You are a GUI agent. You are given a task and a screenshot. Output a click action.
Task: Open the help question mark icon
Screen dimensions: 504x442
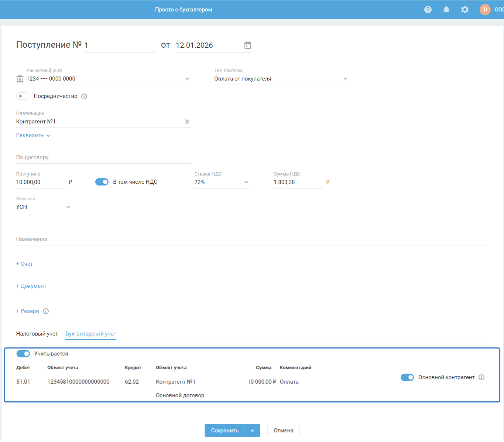click(428, 10)
